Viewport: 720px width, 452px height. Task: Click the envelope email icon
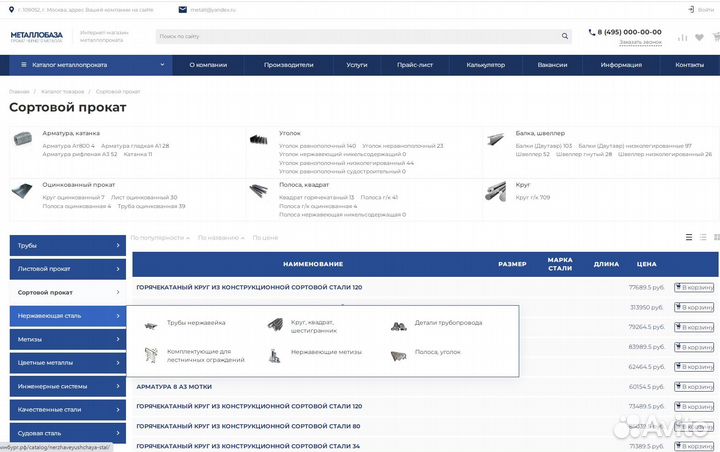pyautogui.click(x=182, y=9)
